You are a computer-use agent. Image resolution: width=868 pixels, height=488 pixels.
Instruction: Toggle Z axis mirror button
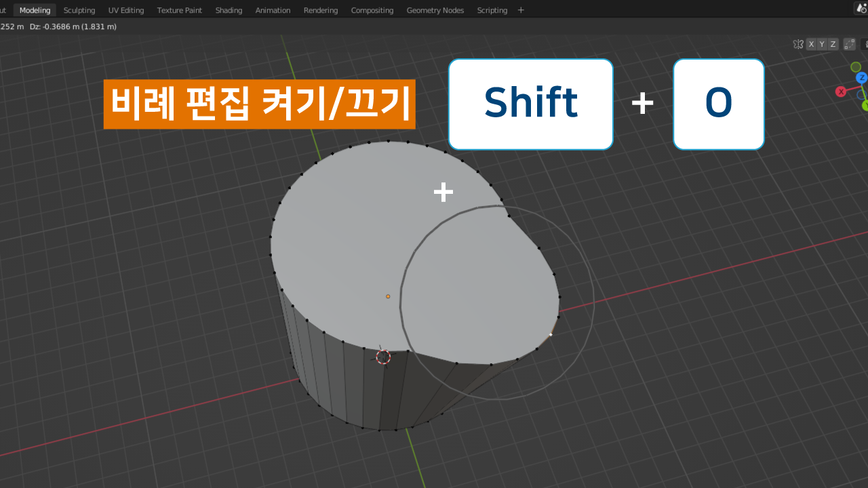[x=833, y=44]
